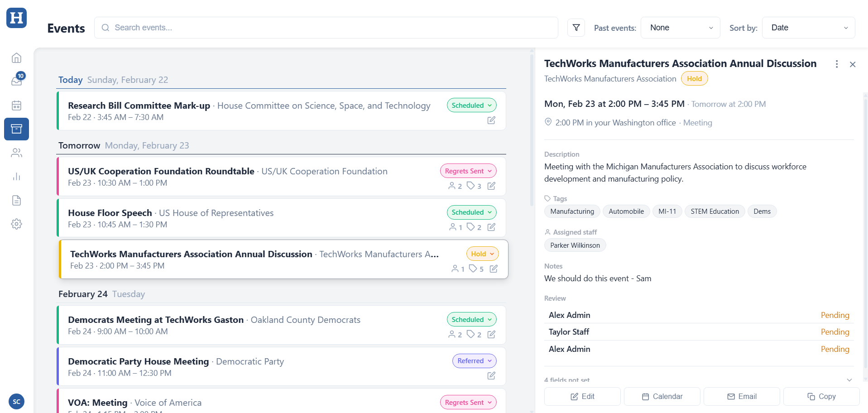
Task: Open the Home section from the sidebar
Action: (16, 58)
